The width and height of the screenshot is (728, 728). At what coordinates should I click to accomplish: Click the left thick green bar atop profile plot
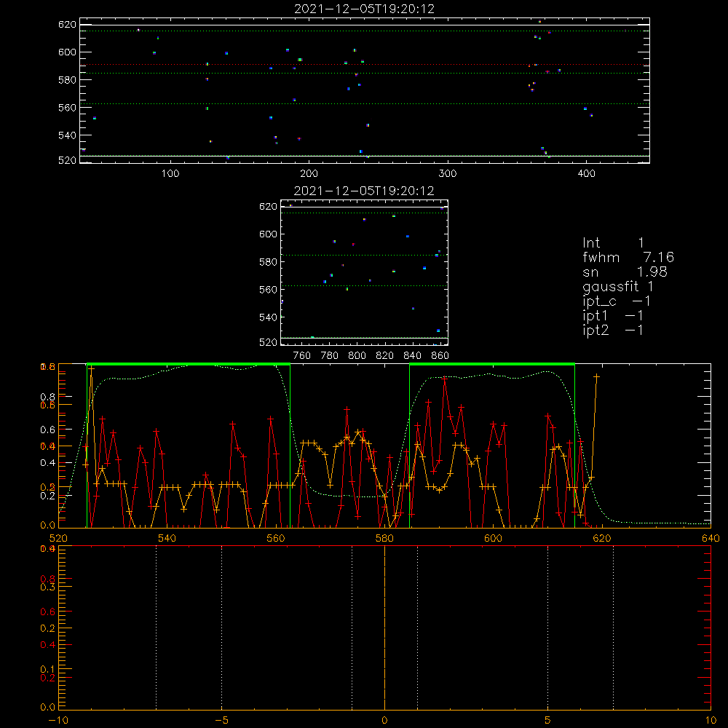(x=189, y=365)
